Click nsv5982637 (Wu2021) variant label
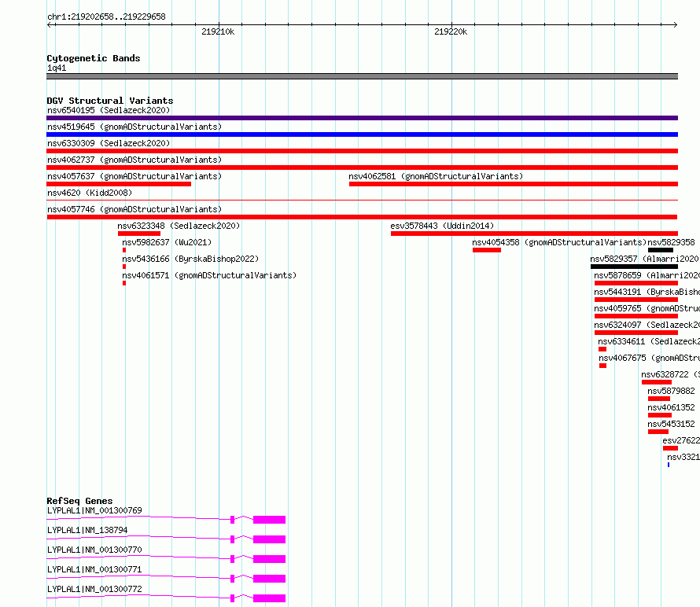Image resolution: width=700 pixels, height=607 pixels. [x=167, y=242]
